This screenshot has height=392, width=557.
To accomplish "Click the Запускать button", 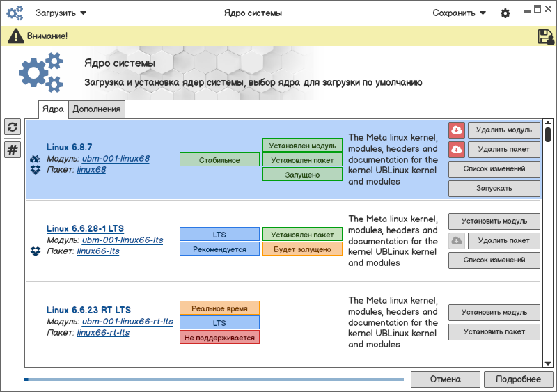I will (x=494, y=189).
